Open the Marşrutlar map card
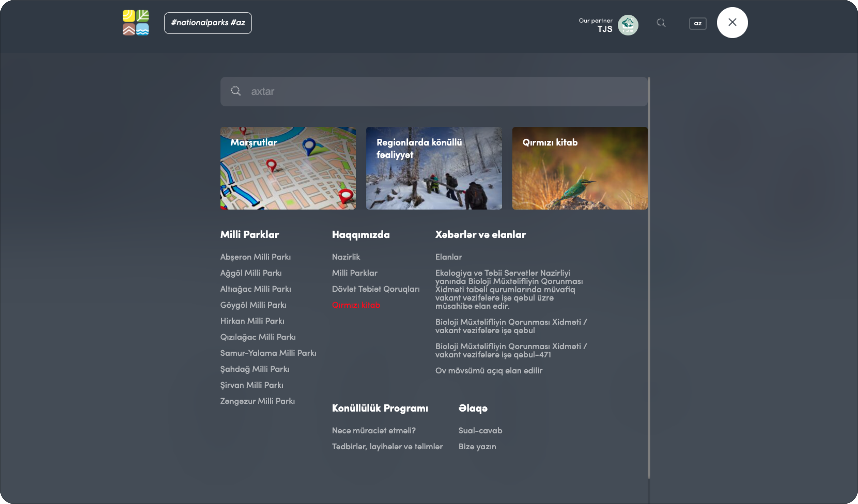858x504 pixels. tap(288, 168)
